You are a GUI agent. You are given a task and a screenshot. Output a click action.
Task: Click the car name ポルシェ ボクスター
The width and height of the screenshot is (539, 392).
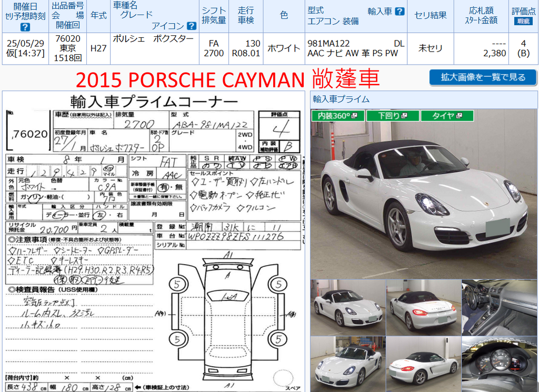(x=153, y=39)
